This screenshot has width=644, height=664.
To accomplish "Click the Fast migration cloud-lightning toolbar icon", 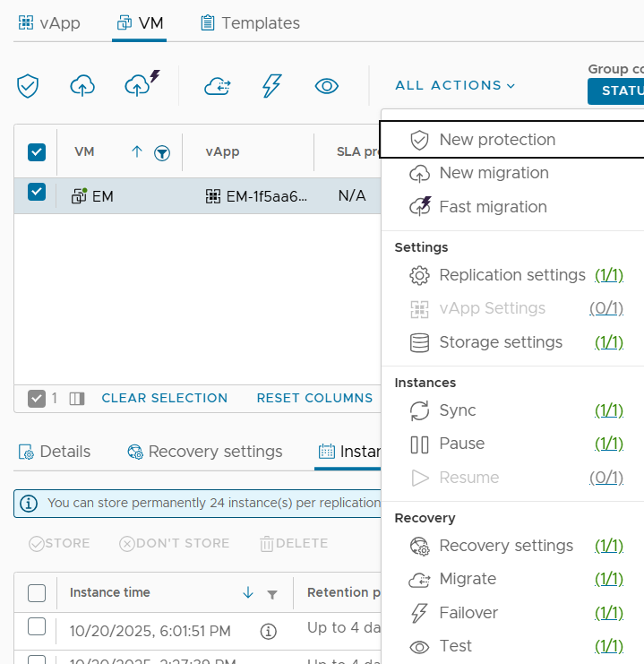I will pyautogui.click(x=140, y=84).
